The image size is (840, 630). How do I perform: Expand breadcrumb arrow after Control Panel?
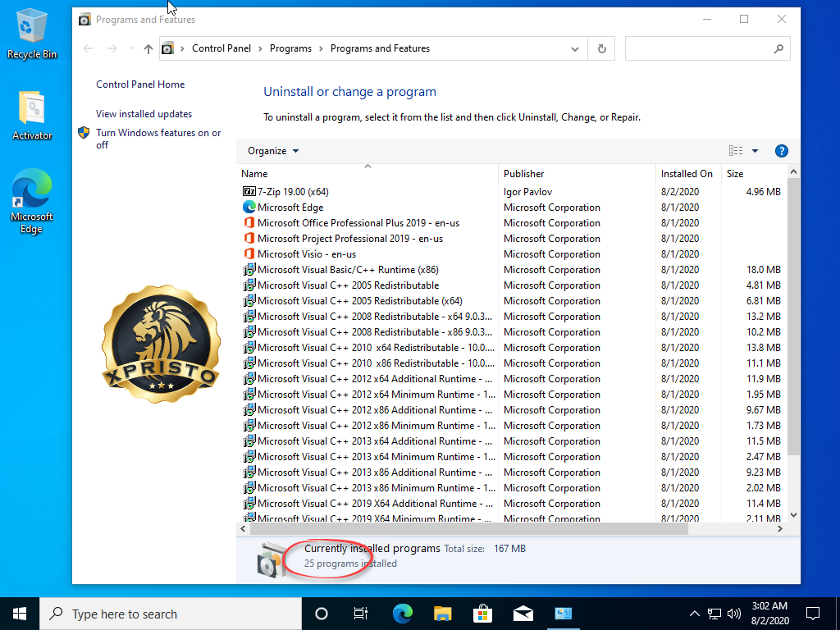coord(260,48)
